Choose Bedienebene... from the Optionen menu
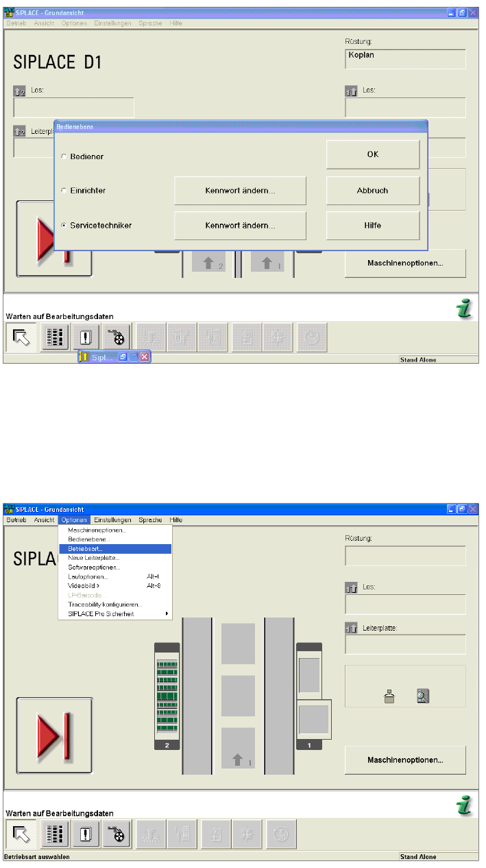486x868 pixels. [x=115, y=539]
